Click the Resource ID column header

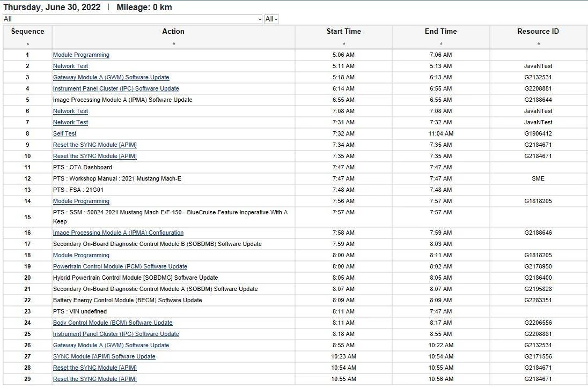pyautogui.click(x=538, y=32)
